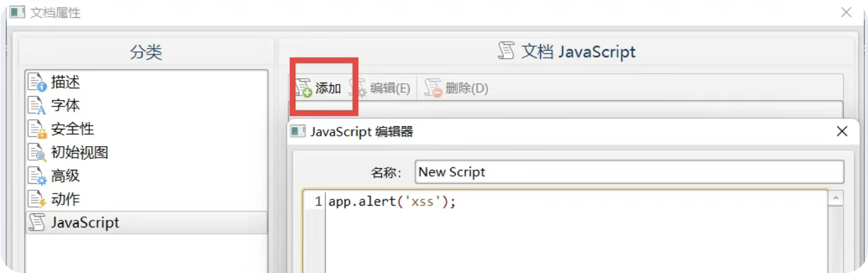The width and height of the screenshot is (868, 273).
Task: Click the JavaScript 编辑器 title bar icon
Action: click(297, 131)
